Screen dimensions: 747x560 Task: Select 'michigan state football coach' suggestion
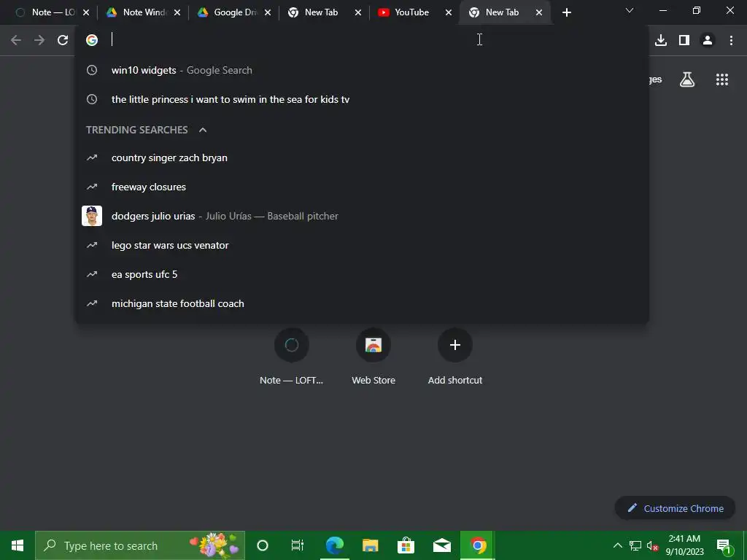362,304
